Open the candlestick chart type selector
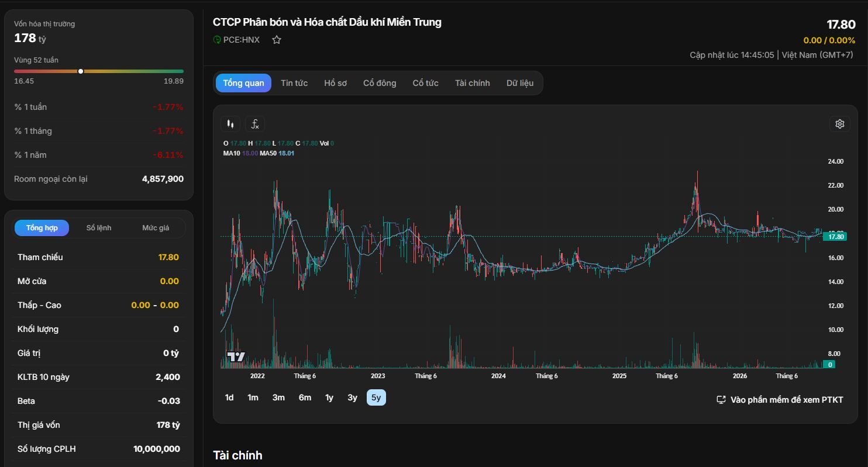Image resolution: width=868 pixels, height=467 pixels. 230,124
